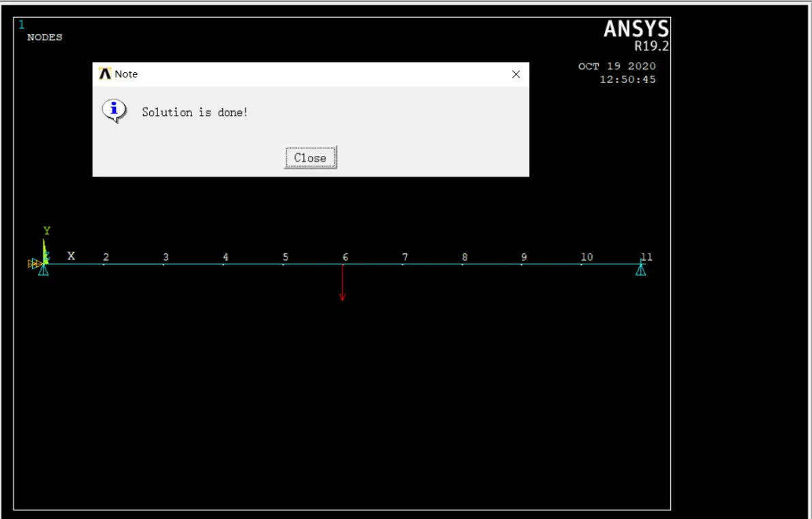Select node label 9 on the beam
812x519 pixels.
pos(524,257)
